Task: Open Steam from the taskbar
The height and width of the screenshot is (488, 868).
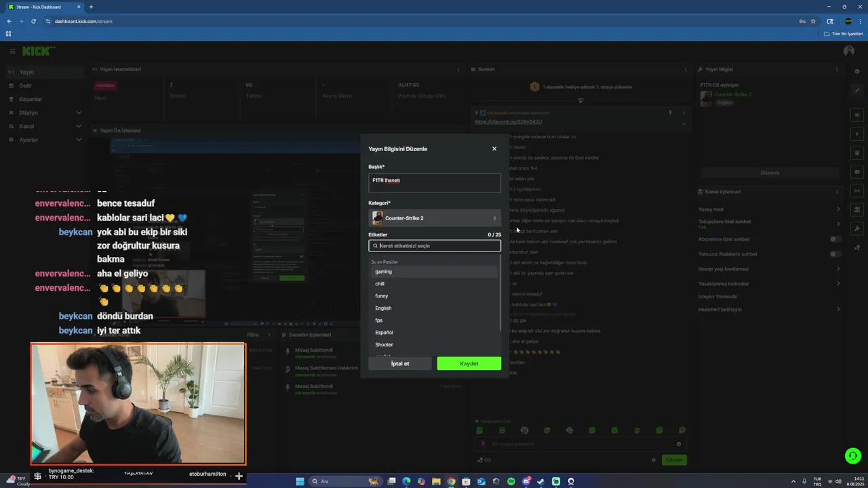Action: click(540, 481)
